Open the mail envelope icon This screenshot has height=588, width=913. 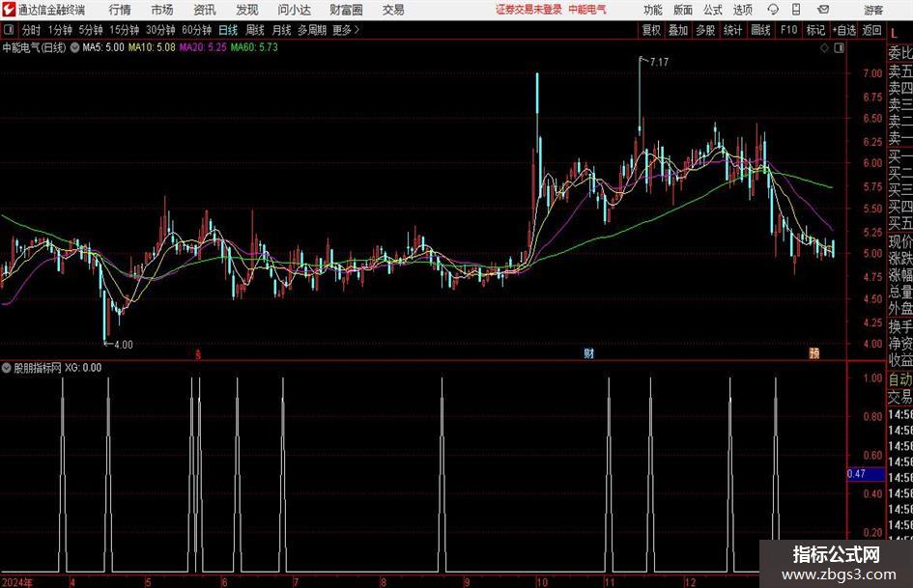pyautogui.click(x=823, y=10)
